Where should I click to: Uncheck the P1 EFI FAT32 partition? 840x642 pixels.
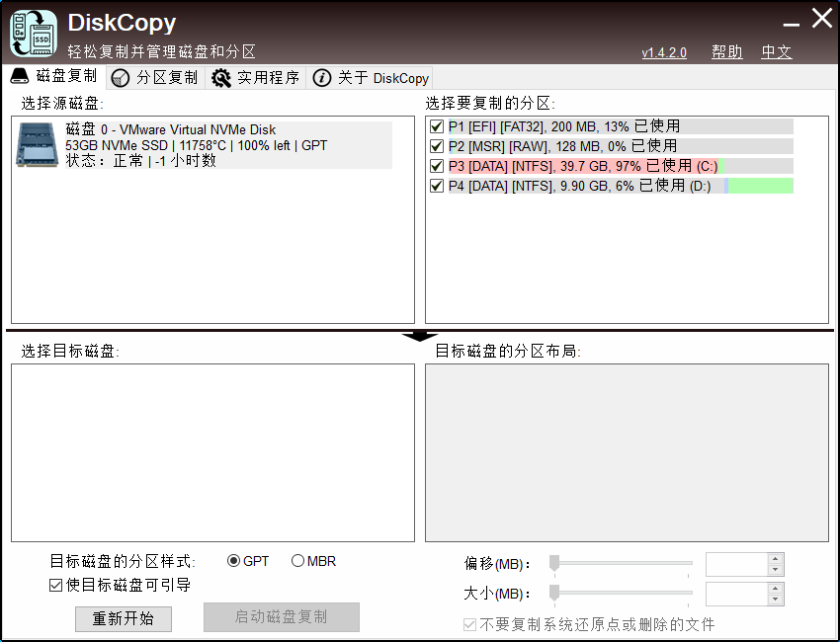[437, 126]
